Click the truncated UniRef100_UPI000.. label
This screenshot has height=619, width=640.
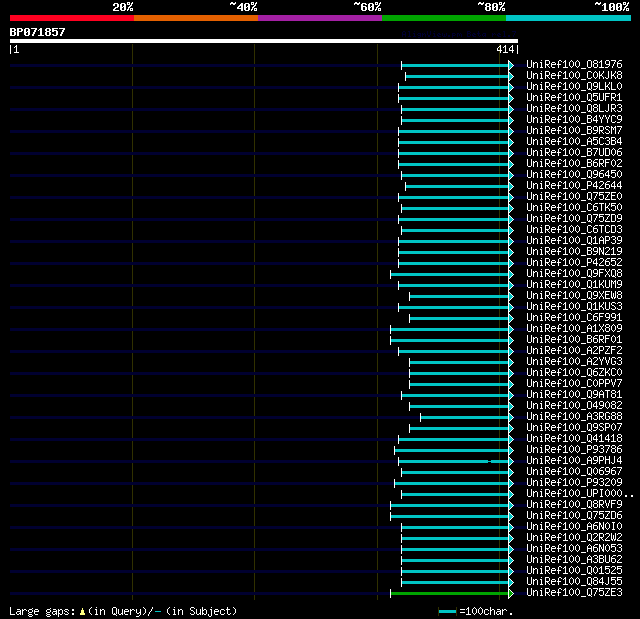point(580,494)
